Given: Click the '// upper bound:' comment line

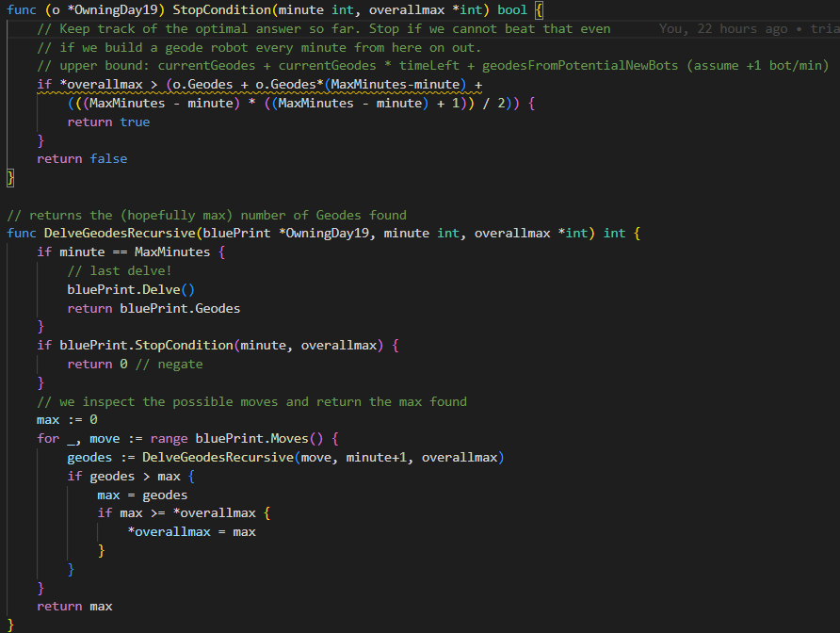Looking at the screenshot, I should (x=433, y=66).
